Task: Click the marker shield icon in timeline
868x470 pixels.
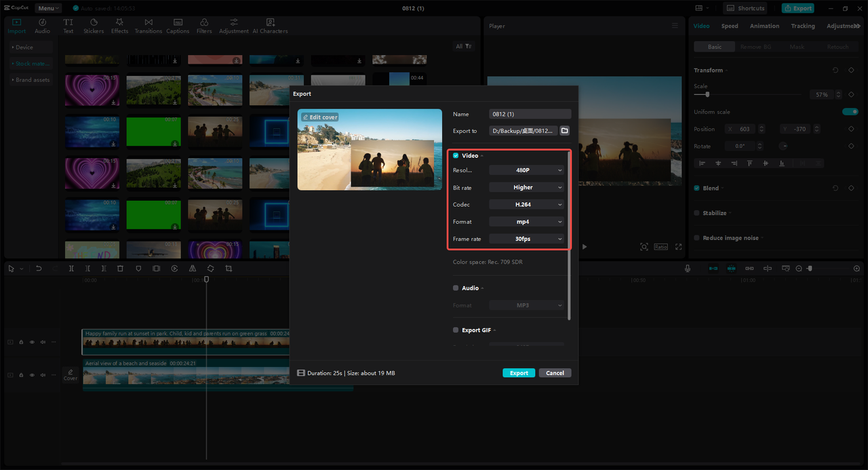Action: pyautogui.click(x=138, y=269)
